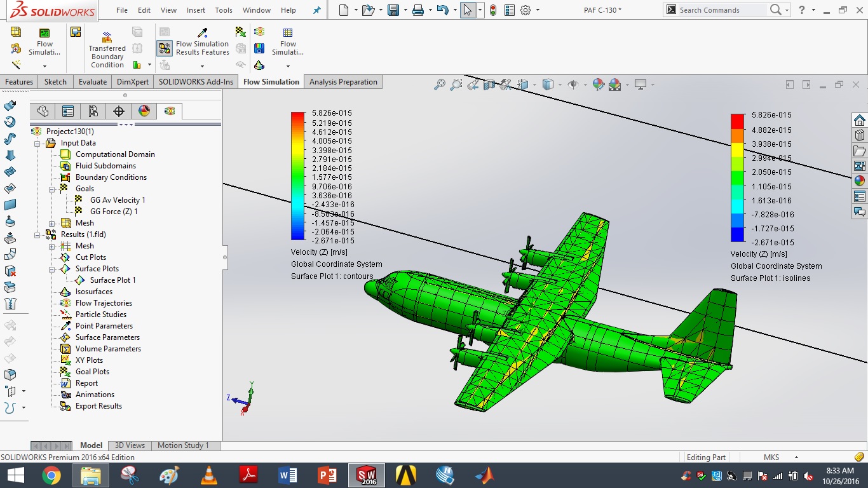Click the Open document icon

(x=368, y=10)
